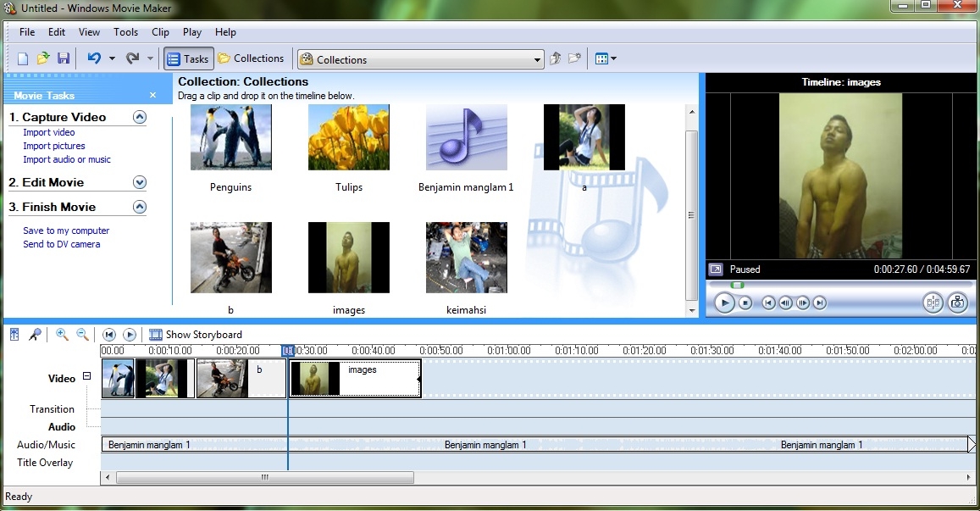Stop the preview playback
Viewport: 980px width, 511px height.
click(745, 303)
